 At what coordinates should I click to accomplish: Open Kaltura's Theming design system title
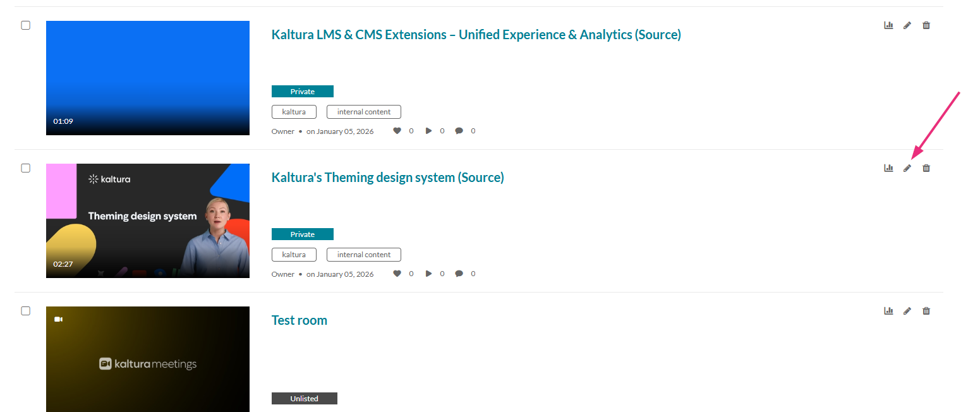388,178
